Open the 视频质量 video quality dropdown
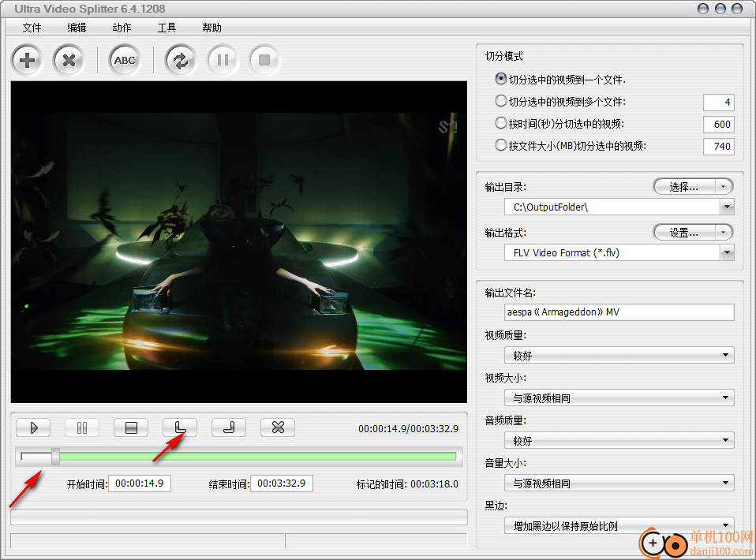Screen dimensions: 756x560 (x=619, y=355)
